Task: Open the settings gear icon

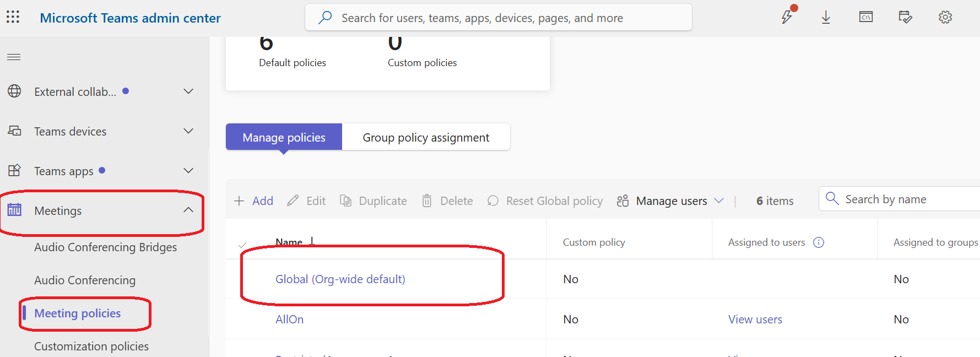Action: click(945, 17)
